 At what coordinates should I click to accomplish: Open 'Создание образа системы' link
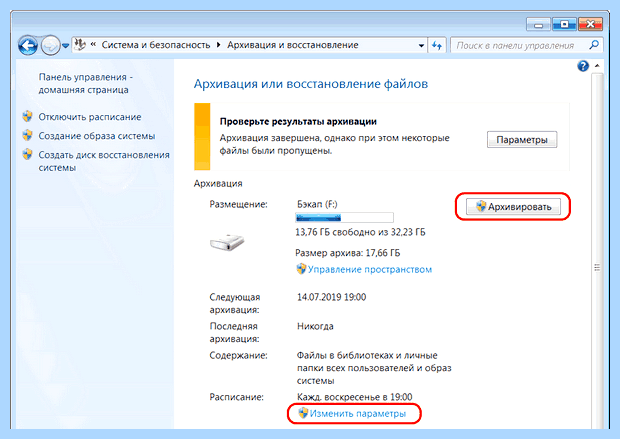point(97,136)
